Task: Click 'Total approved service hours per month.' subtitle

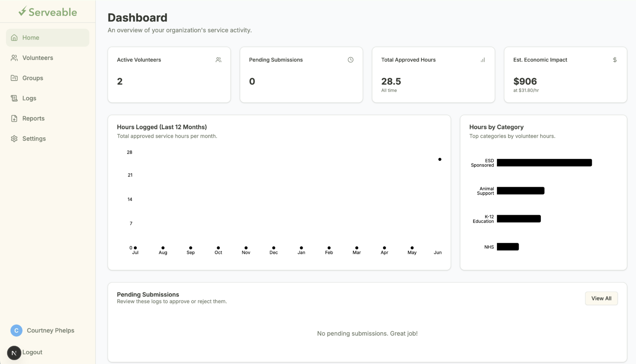Action: click(167, 136)
